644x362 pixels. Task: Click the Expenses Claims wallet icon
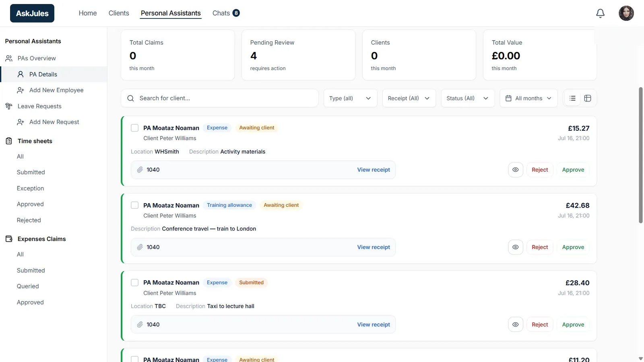9,239
